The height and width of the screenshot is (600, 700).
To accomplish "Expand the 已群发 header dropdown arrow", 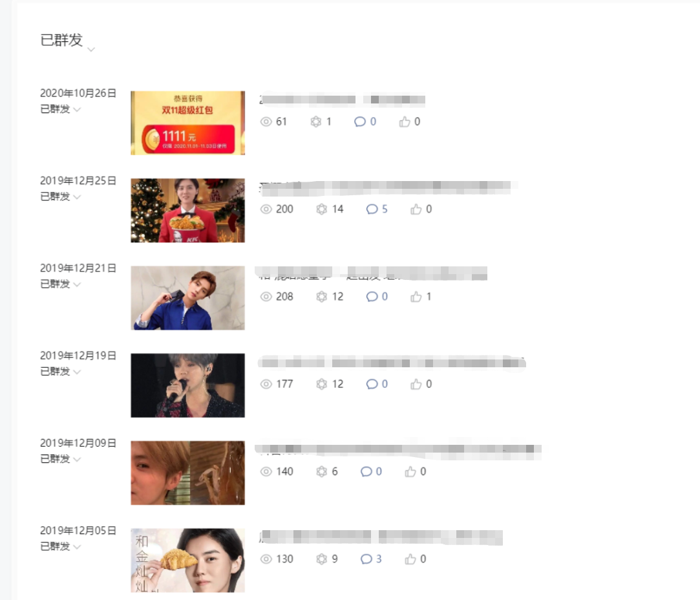I will click(x=91, y=50).
